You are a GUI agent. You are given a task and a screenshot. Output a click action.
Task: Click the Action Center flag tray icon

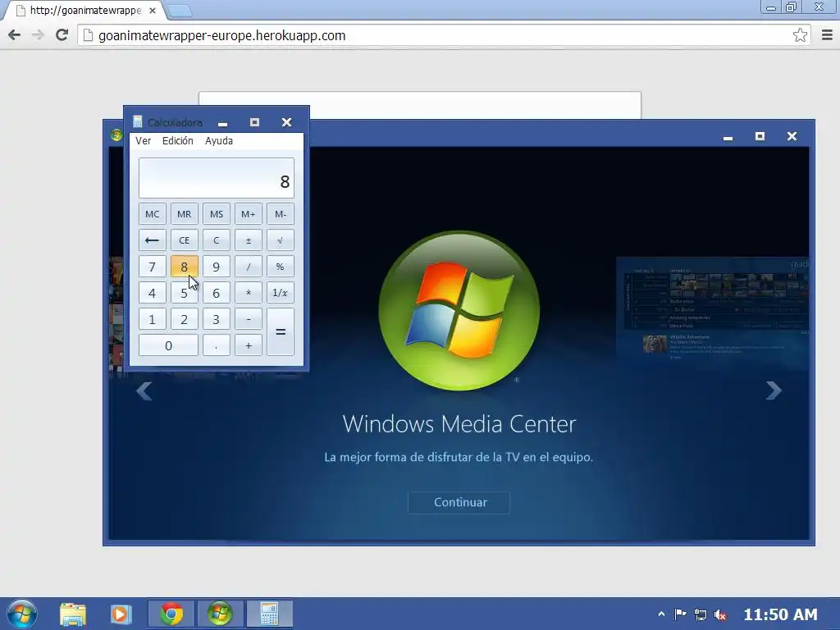pos(680,614)
